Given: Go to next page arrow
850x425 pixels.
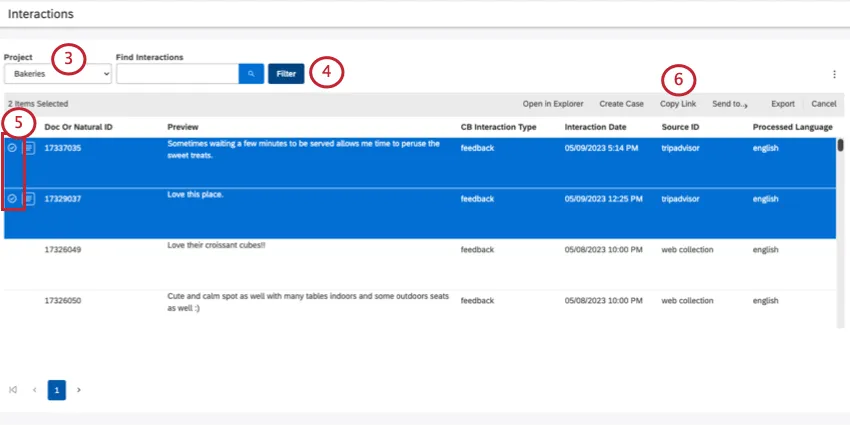Looking at the screenshot, I should [79, 390].
